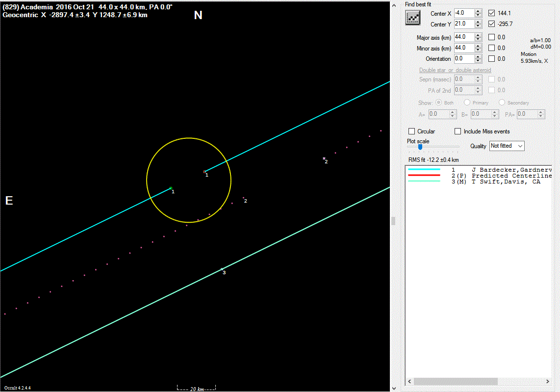Image resolution: width=560 pixels, height=392 pixels.
Task: Click the Center Y value field
Action: pyautogui.click(x=464, y=24)
